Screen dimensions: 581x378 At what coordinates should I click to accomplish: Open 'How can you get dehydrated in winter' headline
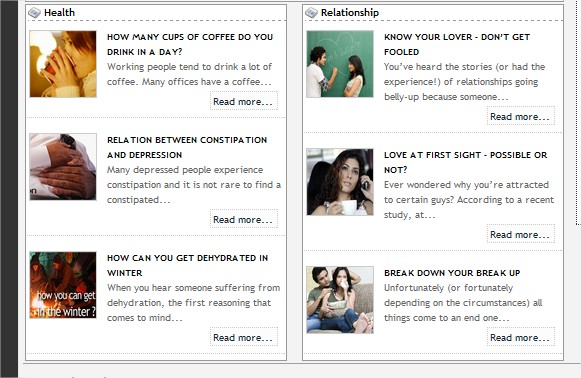(187, 265)
